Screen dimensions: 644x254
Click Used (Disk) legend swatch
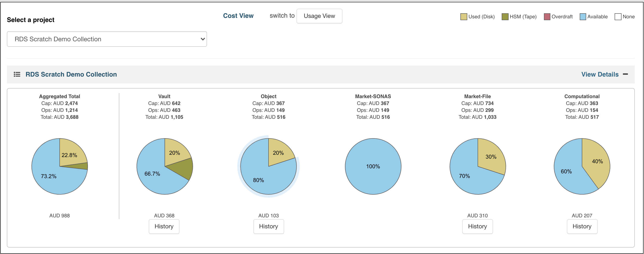[464, 17]
